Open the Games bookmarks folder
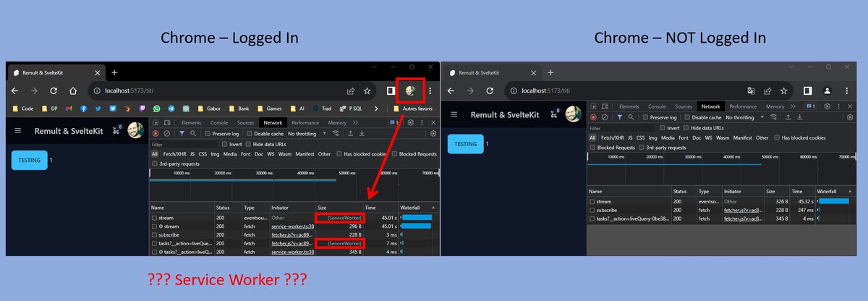Image resolution: width=868 pixels, height=301 pixels. pos(268,109)
